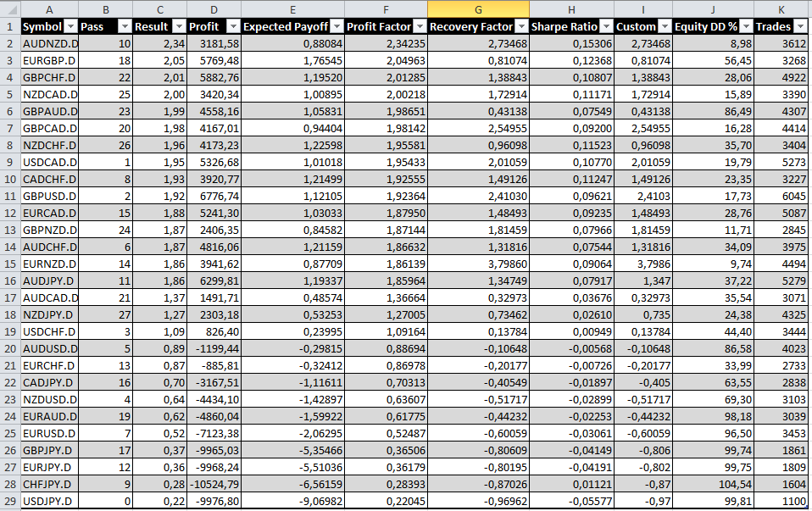The height and width of the screenshot is (511, 812).
Task: Select the GBPCHF.D symbol cell
Action: (x=50, y=78)
